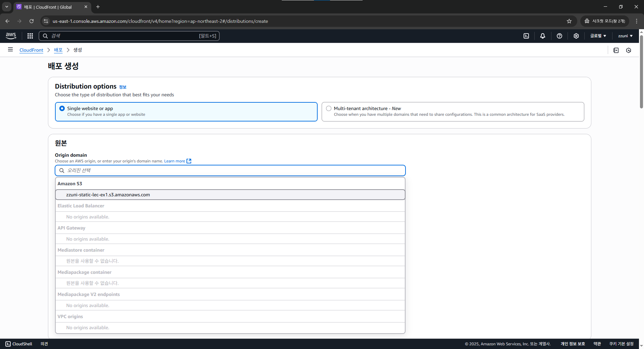Reload the page in the browser
This screenshot has width=644, height=349.
pos(32,21)
